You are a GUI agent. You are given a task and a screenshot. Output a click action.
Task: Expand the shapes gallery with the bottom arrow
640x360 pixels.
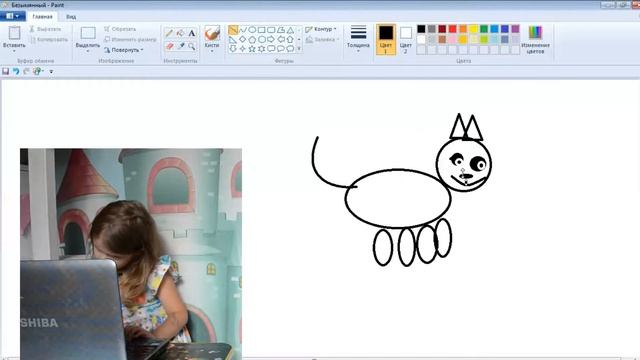click(x=299, y=49)
